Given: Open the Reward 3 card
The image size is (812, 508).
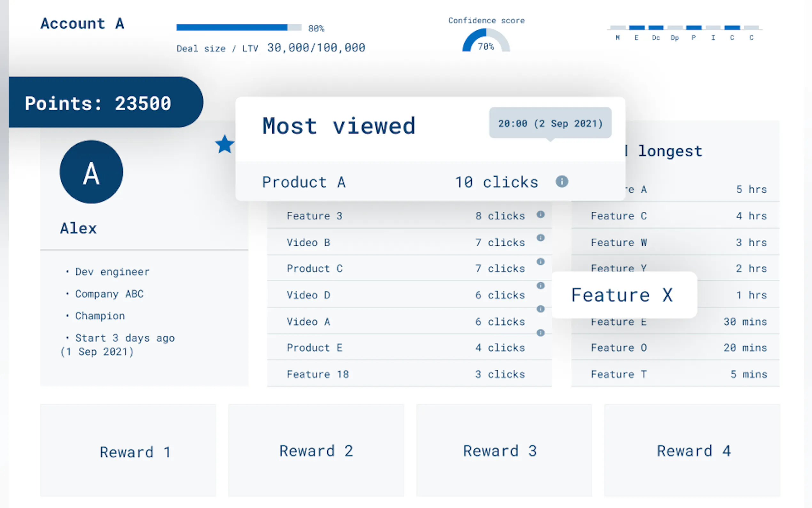Looking at the screenshot, I should (504, 450).
